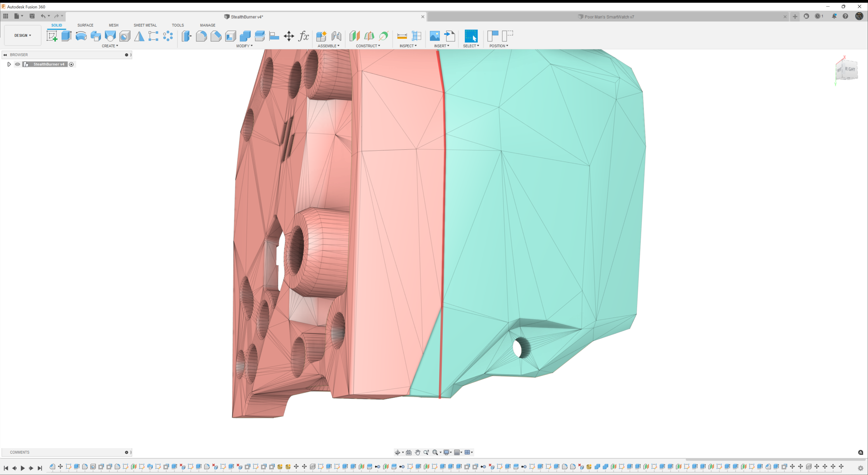Viewport: 868px width, 475px height.
Task: Click the Look At tool
Action: click(409, 452)
